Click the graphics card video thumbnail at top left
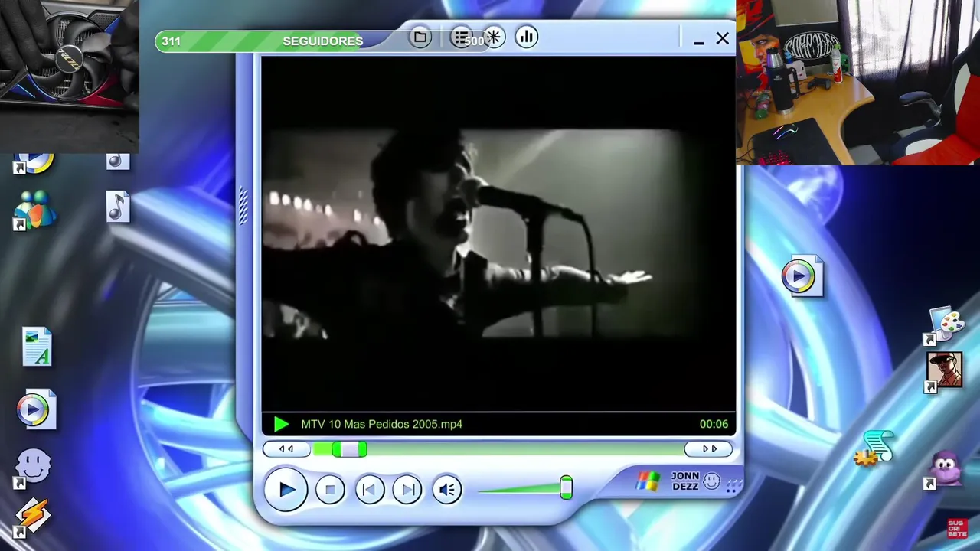980x551 pixels. (70, 76)
